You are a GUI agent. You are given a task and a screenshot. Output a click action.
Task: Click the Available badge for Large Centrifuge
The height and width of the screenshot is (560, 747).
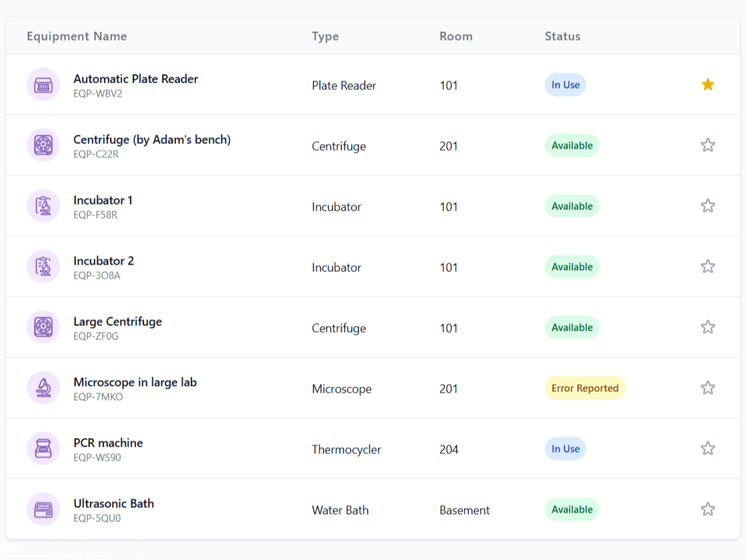572,327
